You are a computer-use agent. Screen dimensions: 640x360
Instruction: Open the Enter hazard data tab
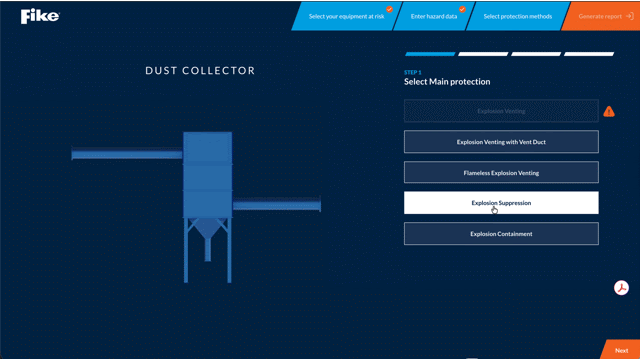click(x=434, y=16)
